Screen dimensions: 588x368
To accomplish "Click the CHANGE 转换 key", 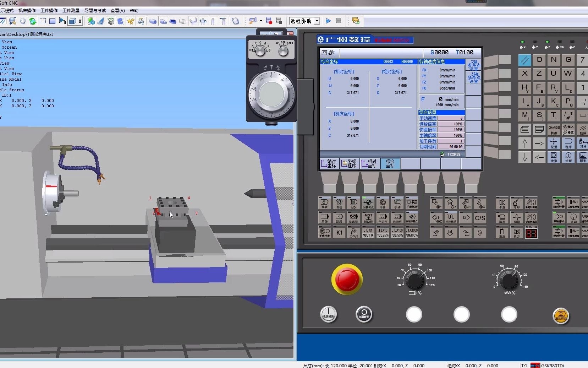I will pos(554,129).
